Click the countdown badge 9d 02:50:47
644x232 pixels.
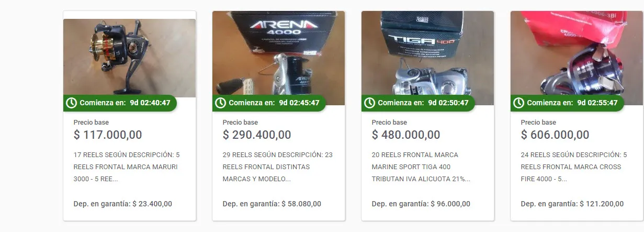(x=419, y=103)
